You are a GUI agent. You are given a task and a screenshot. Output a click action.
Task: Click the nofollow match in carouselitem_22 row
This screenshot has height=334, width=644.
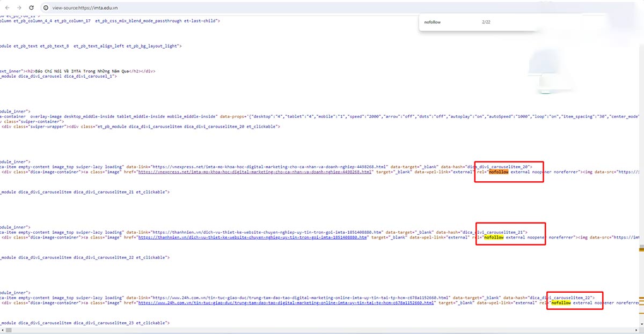(x=561, y=303)
